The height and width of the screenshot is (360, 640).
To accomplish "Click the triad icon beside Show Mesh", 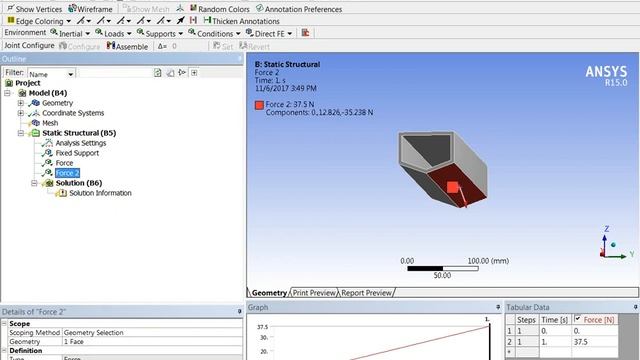I will coord(180,8).
